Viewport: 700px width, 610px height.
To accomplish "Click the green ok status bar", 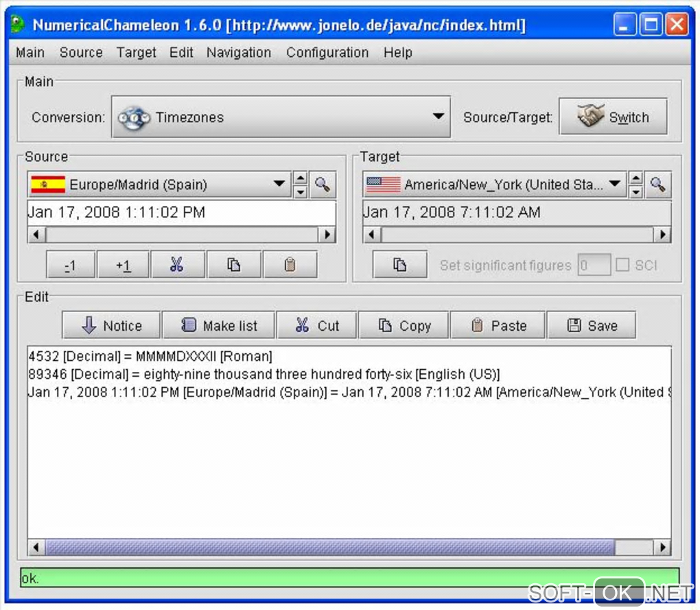I will pyautogui.click(x=349, y=578).
